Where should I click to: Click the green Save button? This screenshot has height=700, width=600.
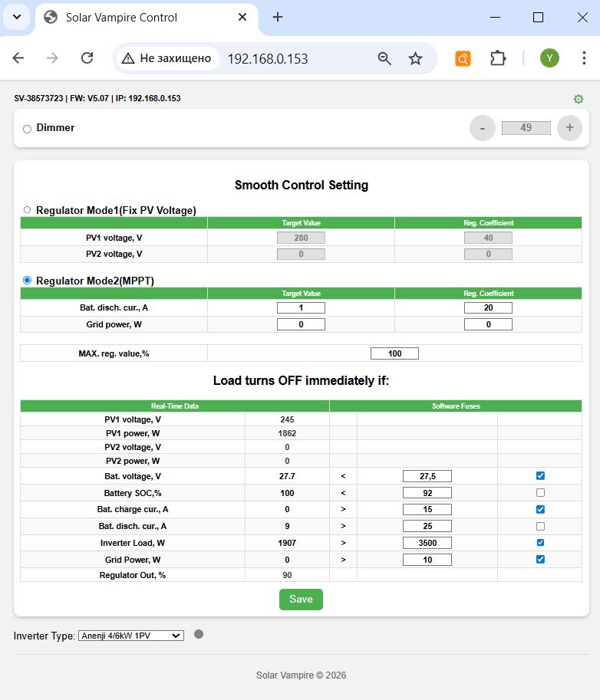[x=301, y=599]
